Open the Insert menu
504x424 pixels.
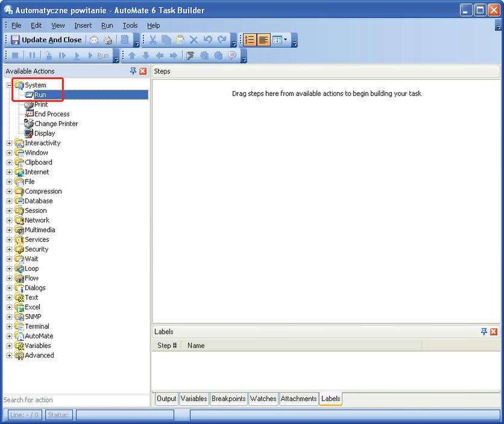pos(83,25)
